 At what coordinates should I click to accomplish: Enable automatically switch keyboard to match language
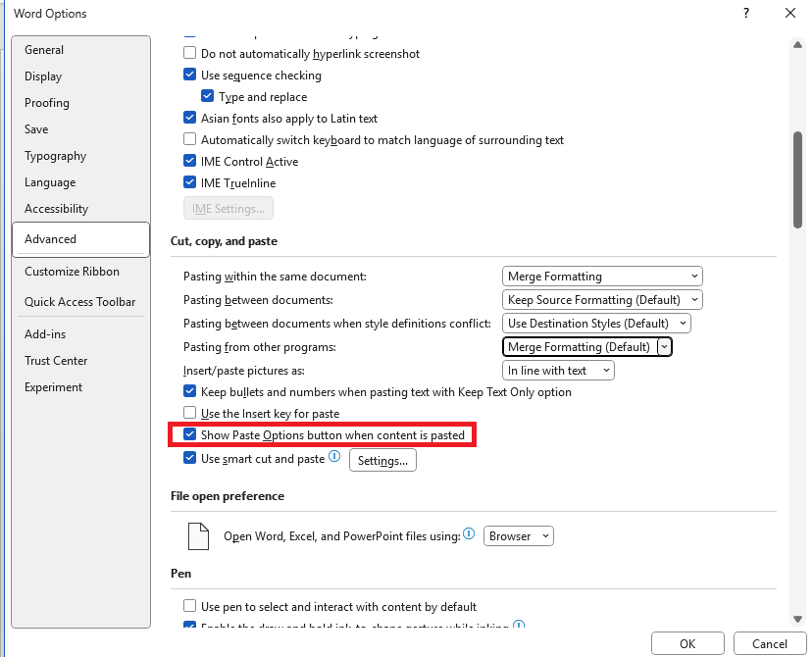(190, 138)
